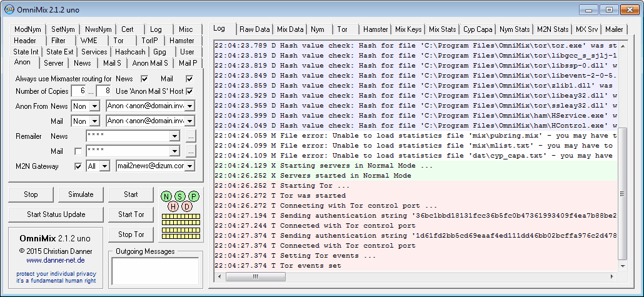Select the MX Srv tab
Viewport: 644px width, 297px height.
point(586,29)
